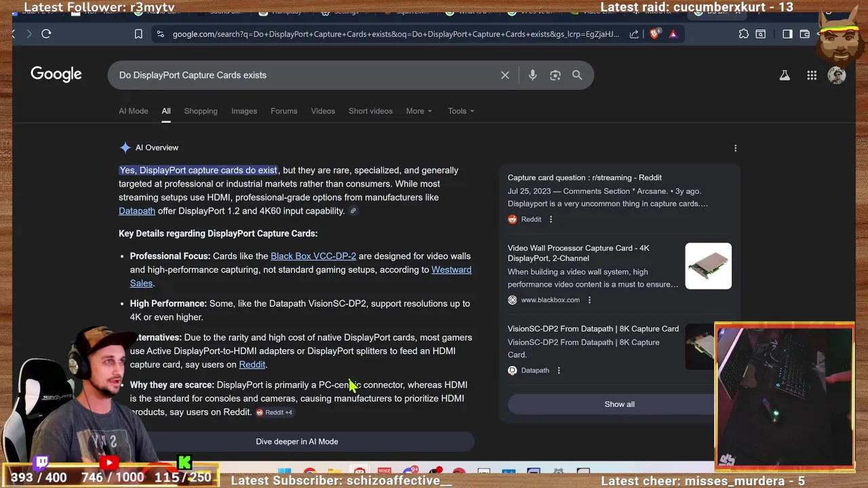Select the All results tab

pos(166,111)
